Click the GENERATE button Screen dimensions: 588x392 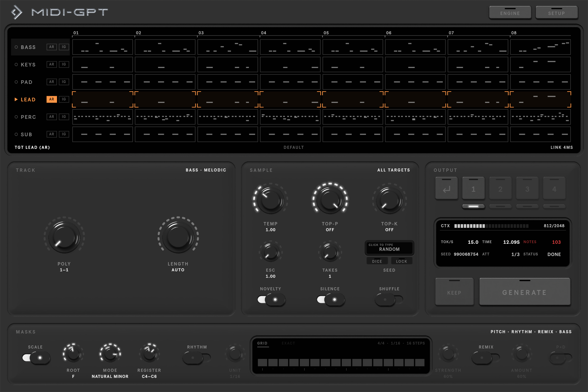525,292
